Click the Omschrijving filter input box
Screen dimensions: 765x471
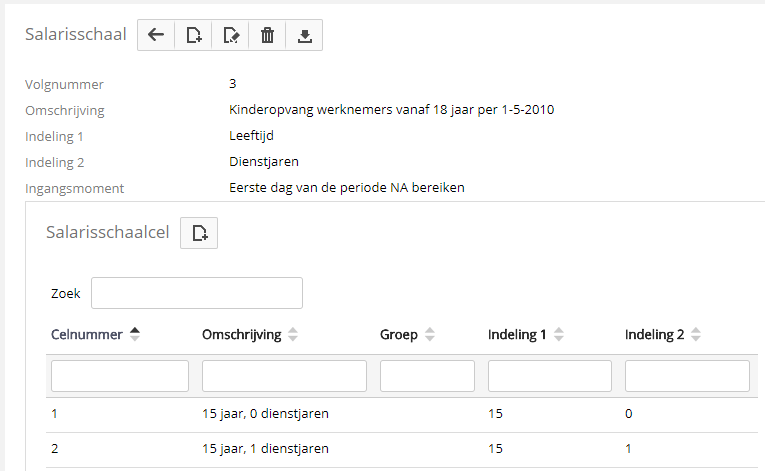[x=284, y=376]
